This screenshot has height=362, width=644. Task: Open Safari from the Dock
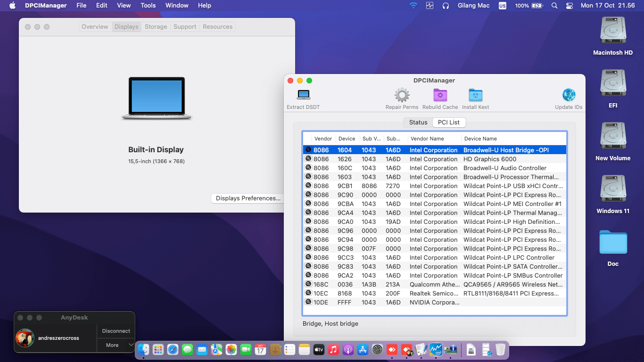tap(173, 349)
